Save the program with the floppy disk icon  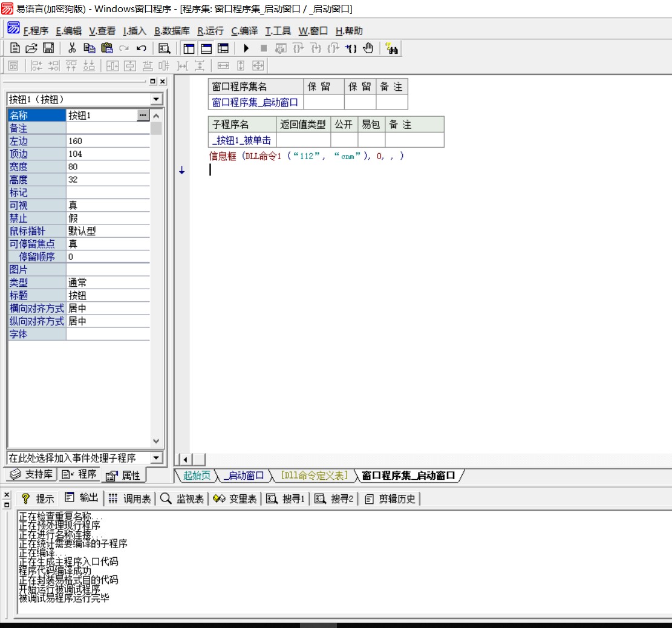[x=48, y=48]
